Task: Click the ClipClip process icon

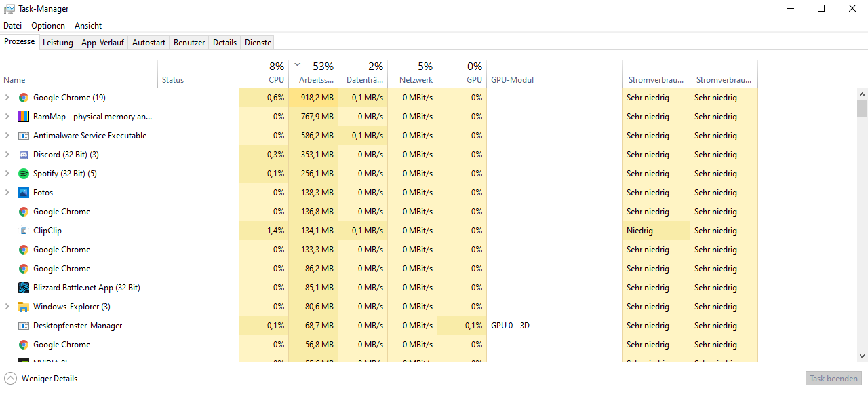Action: (24, 231)
